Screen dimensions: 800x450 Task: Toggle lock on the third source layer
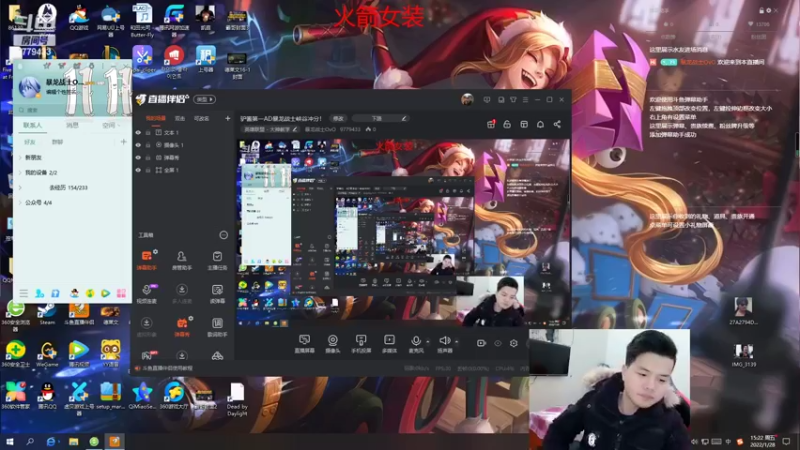click(148, 158)
